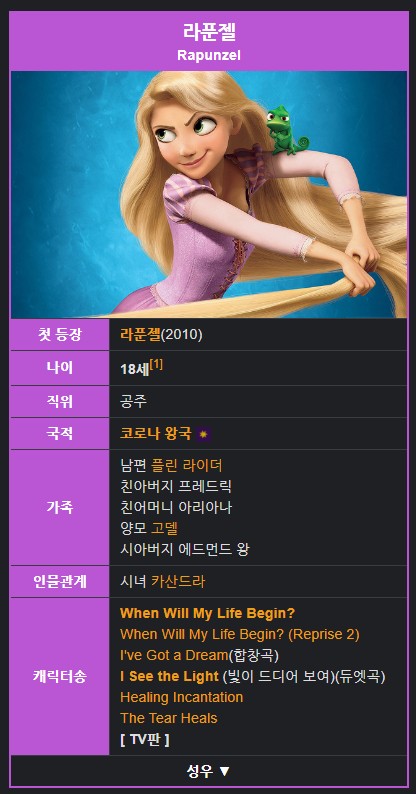Viewport: 416px width, 794px height.
Task: Open The Tear Heals link
Action: (x=169, y=718)
